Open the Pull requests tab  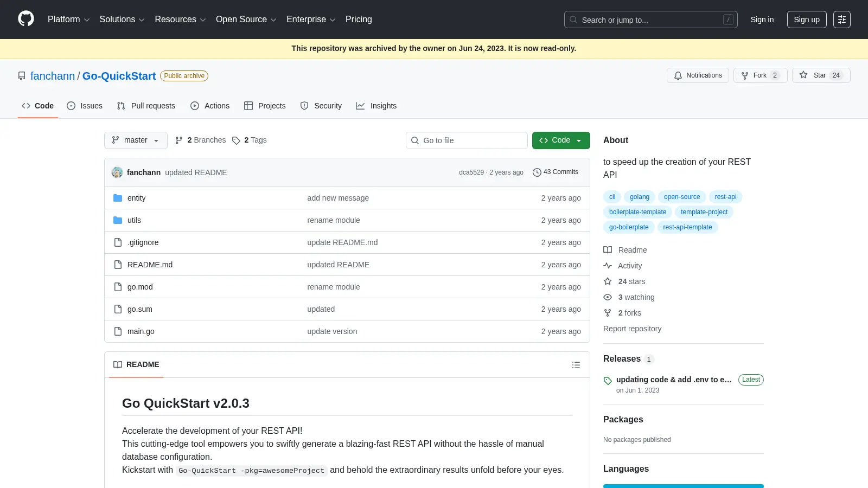pos(146,106)
